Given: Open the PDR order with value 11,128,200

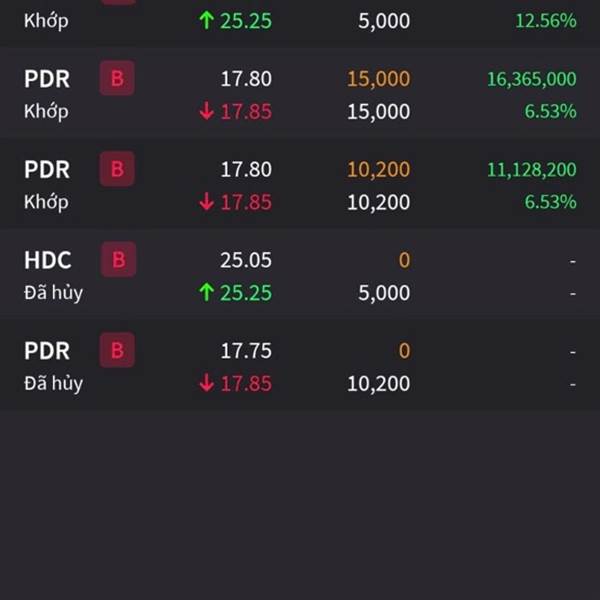Looking at the screenshot, I should tap(300, 185).
